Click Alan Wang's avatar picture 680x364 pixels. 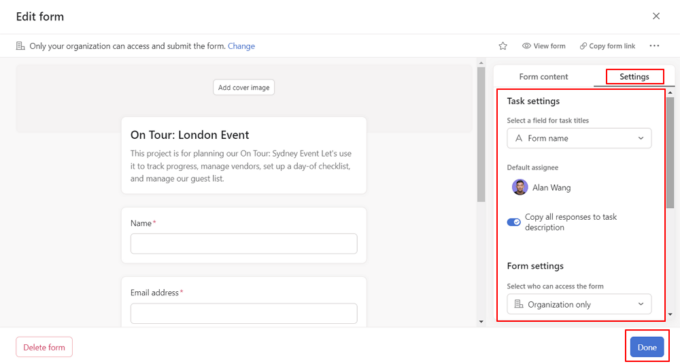[x=520, y=187]
